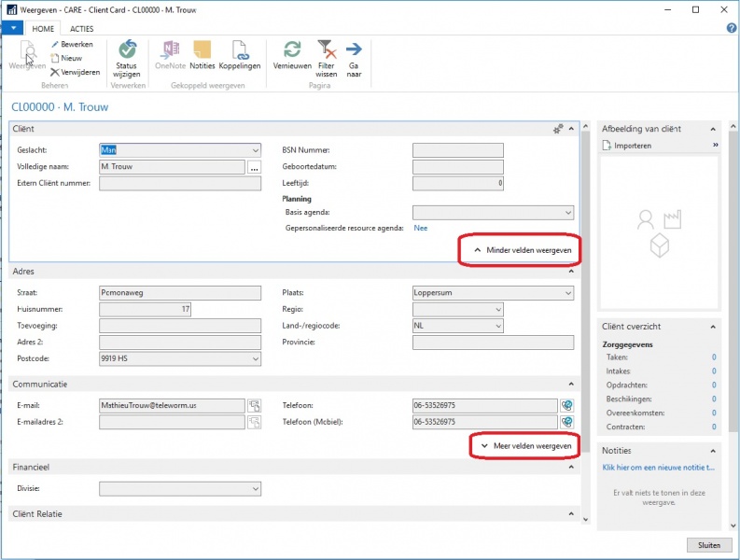Image resolution: width=740 pixels, height=560 pixels.
Task: Switch to ACTIES ribbon tab
Action: click(x=81, y=29)
